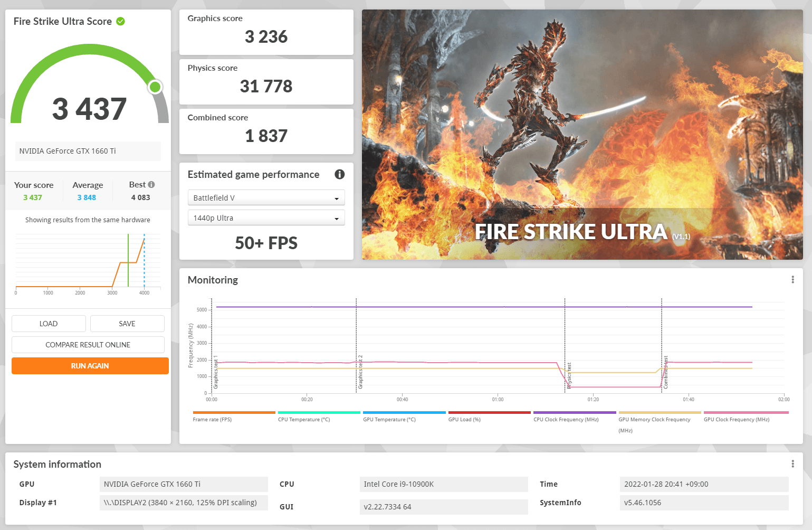This screenshot has width=812, height=530.
Task: Click the Graphics test 2 marker line
Action: click(357, 346)
